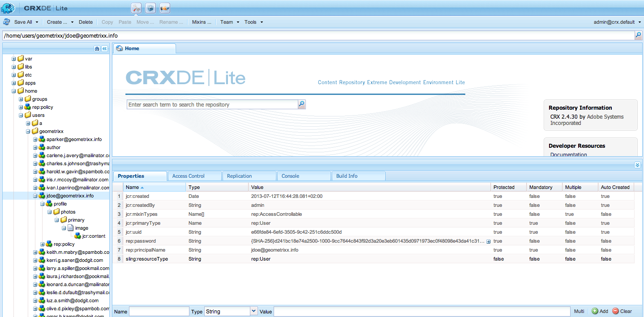Focus the repository search term box

coord(212,104)
